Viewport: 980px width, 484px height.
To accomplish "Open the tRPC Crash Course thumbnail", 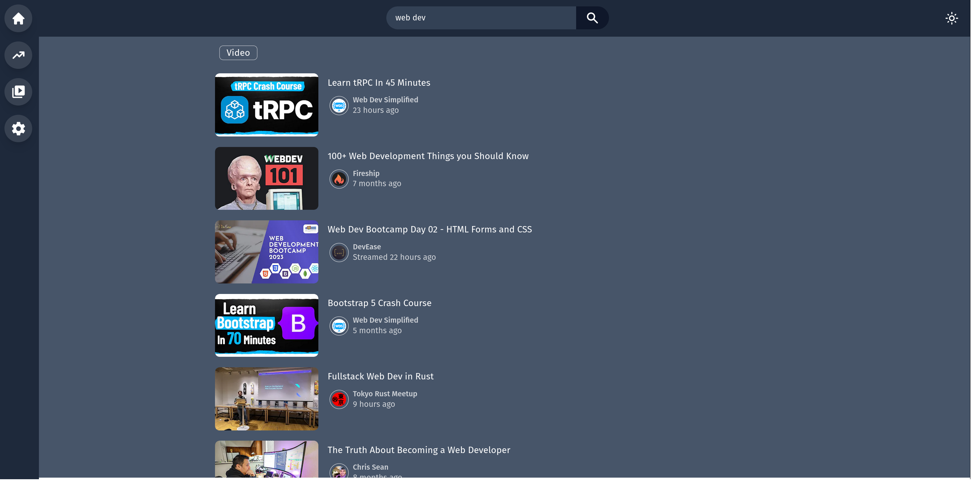I will [x=269, y=106].
